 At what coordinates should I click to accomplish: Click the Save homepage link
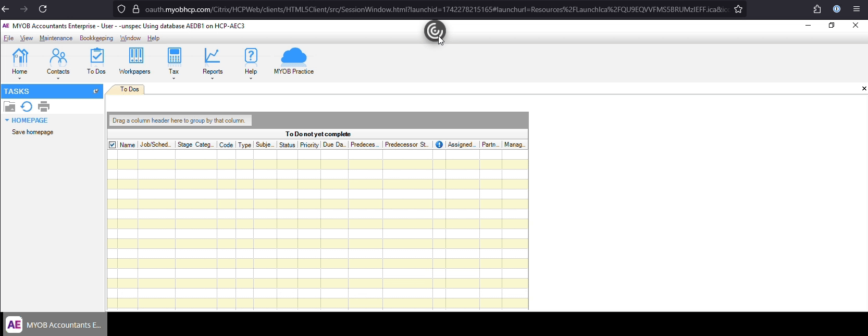33,133
